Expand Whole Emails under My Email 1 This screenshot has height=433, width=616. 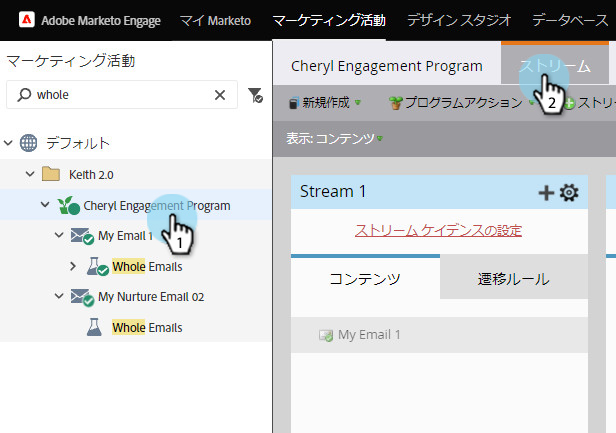click(73, 266)
